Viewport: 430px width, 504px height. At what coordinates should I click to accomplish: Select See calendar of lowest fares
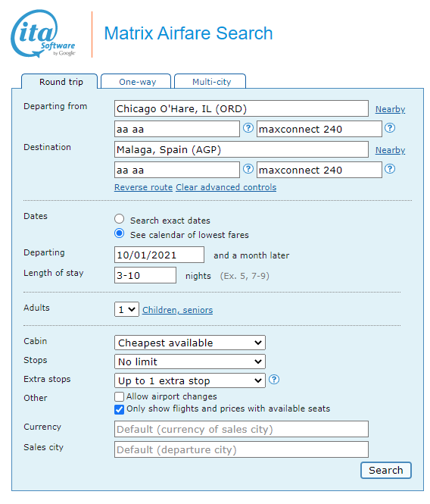pyautogui.click(x=119, y=233)
